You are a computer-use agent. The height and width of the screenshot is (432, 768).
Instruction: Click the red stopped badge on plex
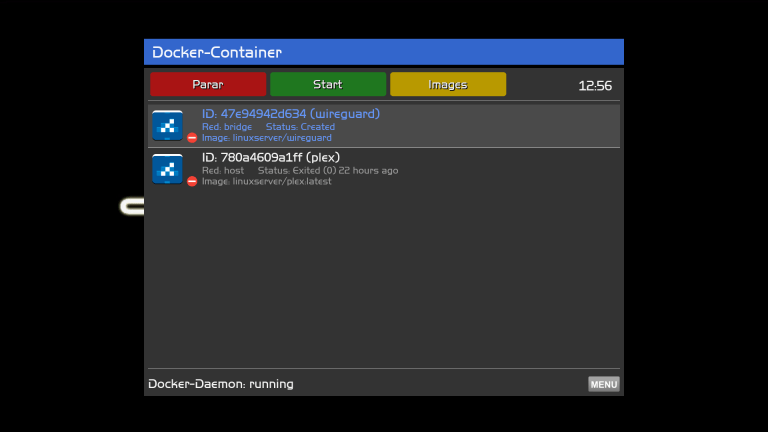point(192,181)
